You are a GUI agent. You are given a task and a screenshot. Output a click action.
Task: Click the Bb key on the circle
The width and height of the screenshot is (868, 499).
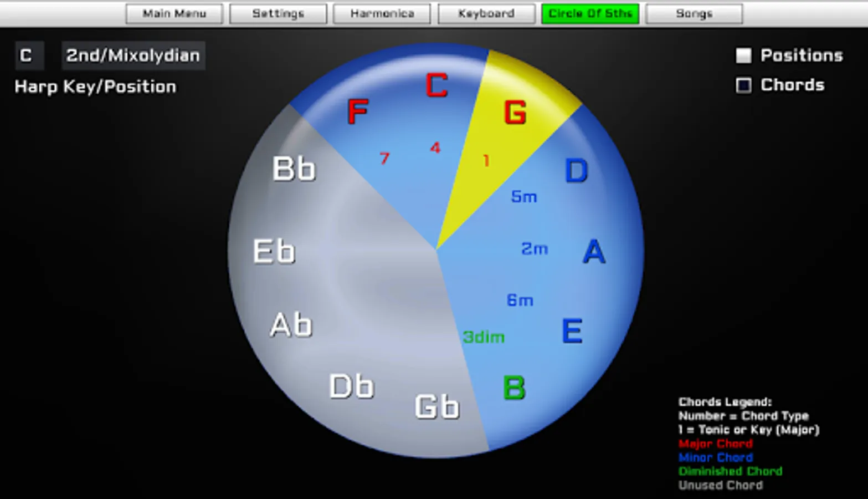pyautogui.click(x=294, y=169)
